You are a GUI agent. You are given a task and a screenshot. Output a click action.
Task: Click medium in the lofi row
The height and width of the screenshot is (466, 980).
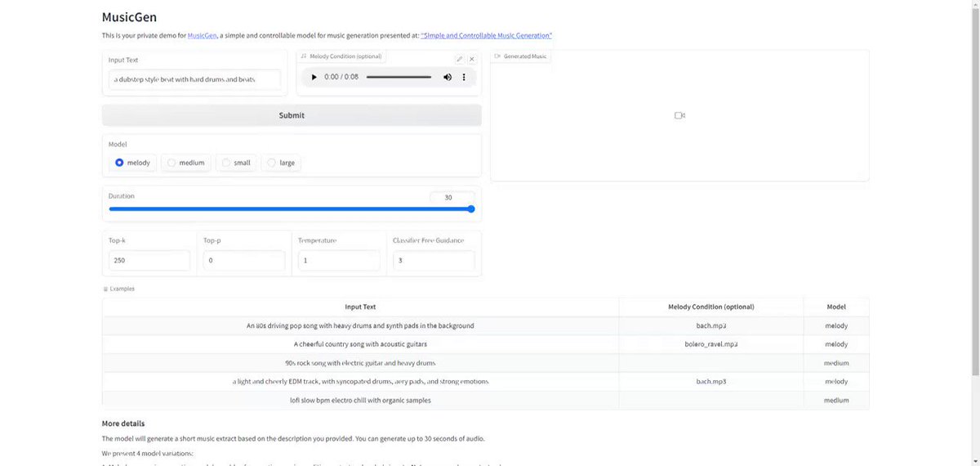tap(836, 401)
